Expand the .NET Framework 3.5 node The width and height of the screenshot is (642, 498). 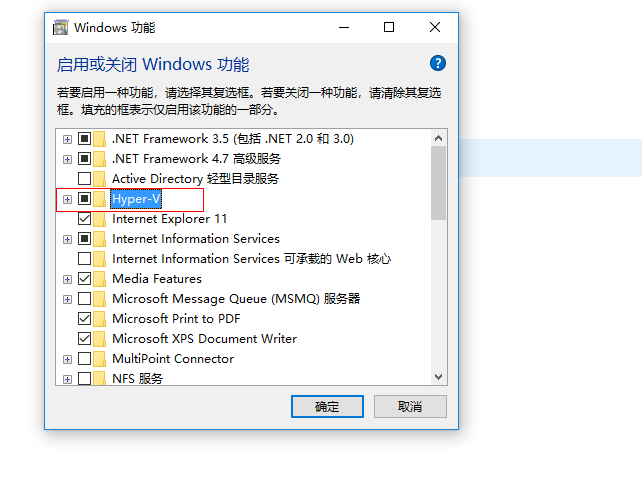[68, 140]
